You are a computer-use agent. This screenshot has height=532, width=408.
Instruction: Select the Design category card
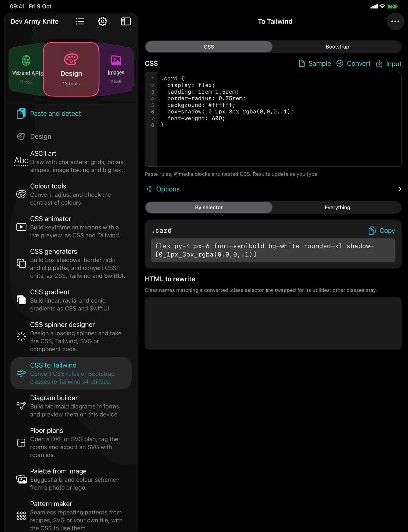71,69
